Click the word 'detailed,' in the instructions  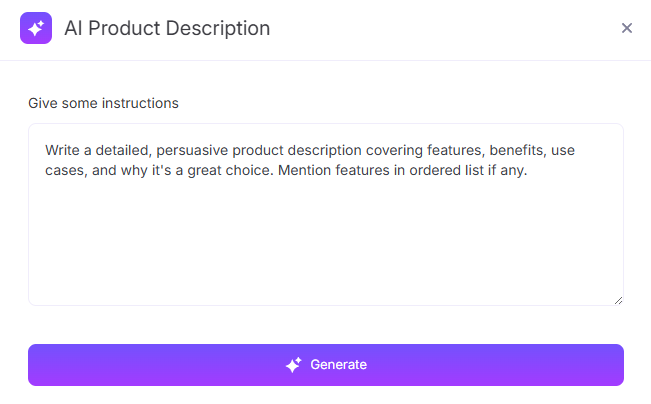(x=124, y=150)
